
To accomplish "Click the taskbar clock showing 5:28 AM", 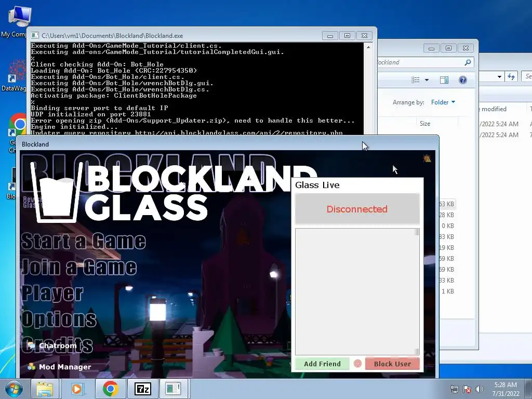I will coord(506,389).
